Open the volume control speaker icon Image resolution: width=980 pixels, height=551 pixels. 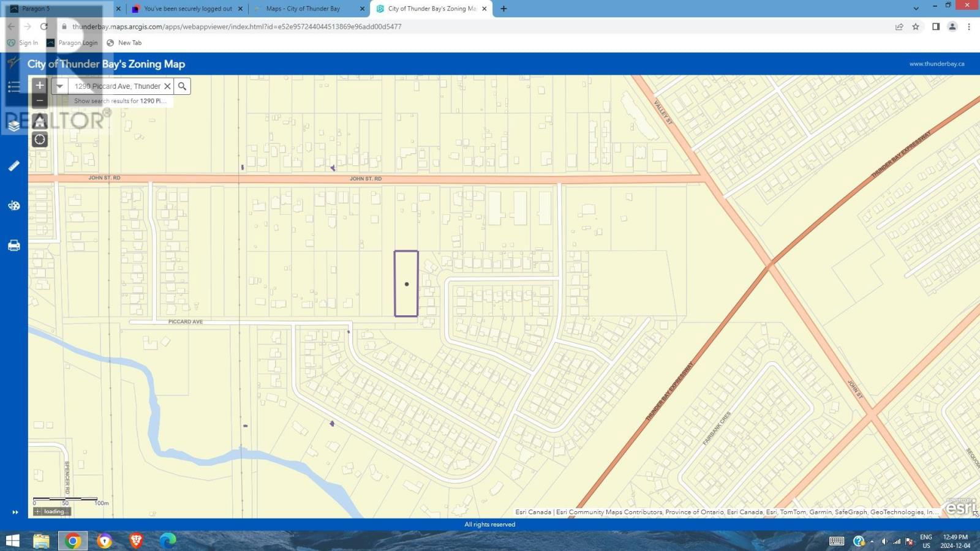pos(884,541)
